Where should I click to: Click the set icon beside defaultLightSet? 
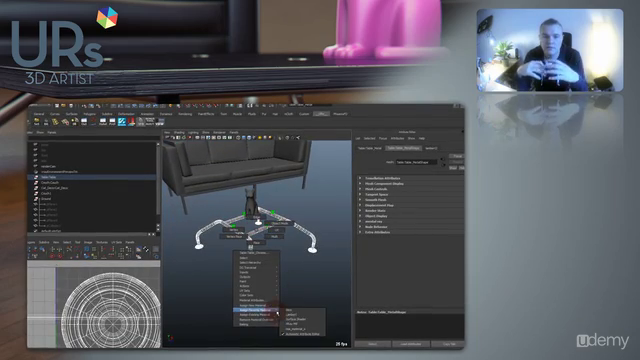pos(36,231)
